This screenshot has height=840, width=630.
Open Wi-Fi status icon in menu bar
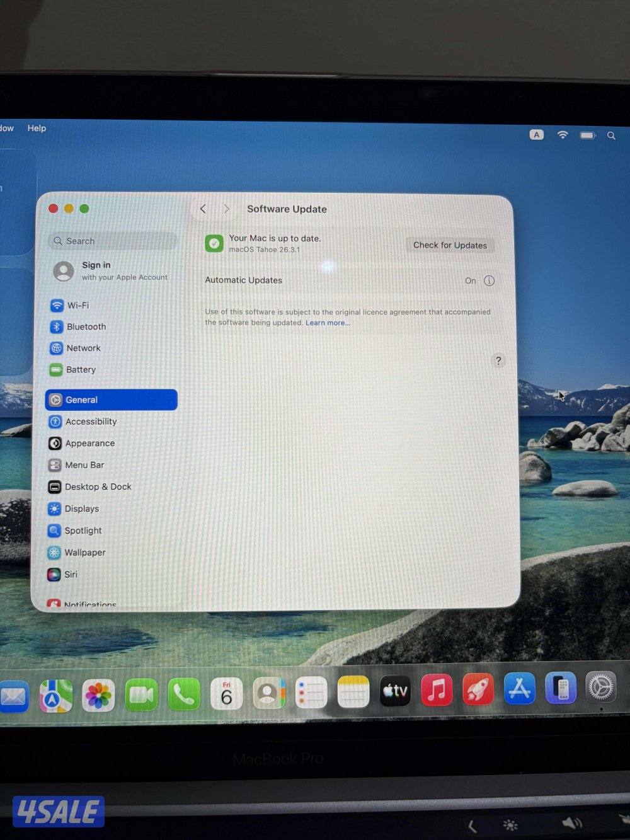[x=563, y=135]
